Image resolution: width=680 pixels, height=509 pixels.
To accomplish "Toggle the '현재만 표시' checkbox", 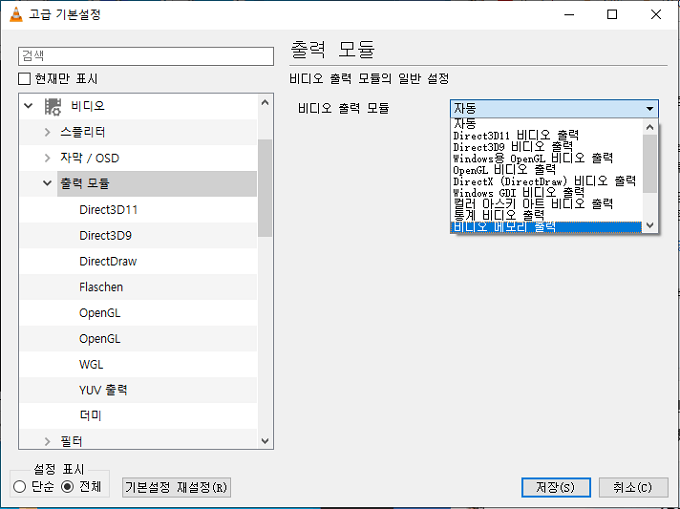I will 24,79.
